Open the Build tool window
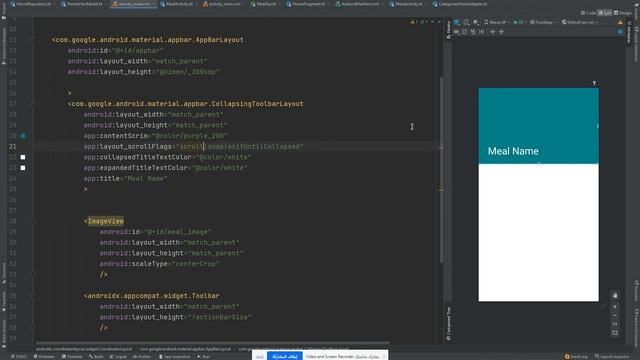The width and height of the screenshot is (640, 360). 96,357
